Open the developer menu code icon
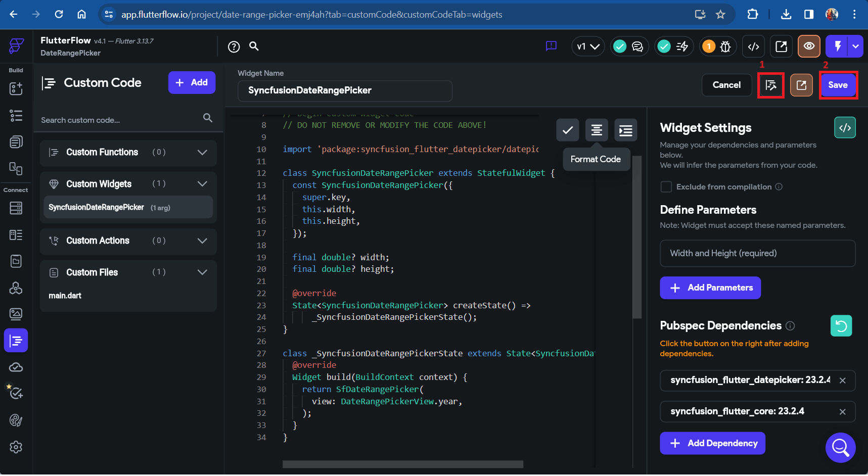This screenshot has width=868, height=476. pyautogui.click(x=753, y=46)
